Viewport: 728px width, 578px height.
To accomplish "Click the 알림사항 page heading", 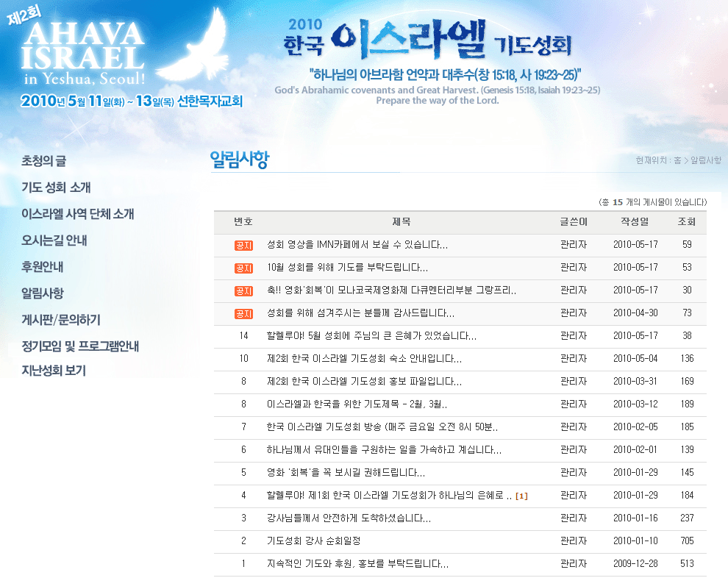I will [x=240, y=160].
